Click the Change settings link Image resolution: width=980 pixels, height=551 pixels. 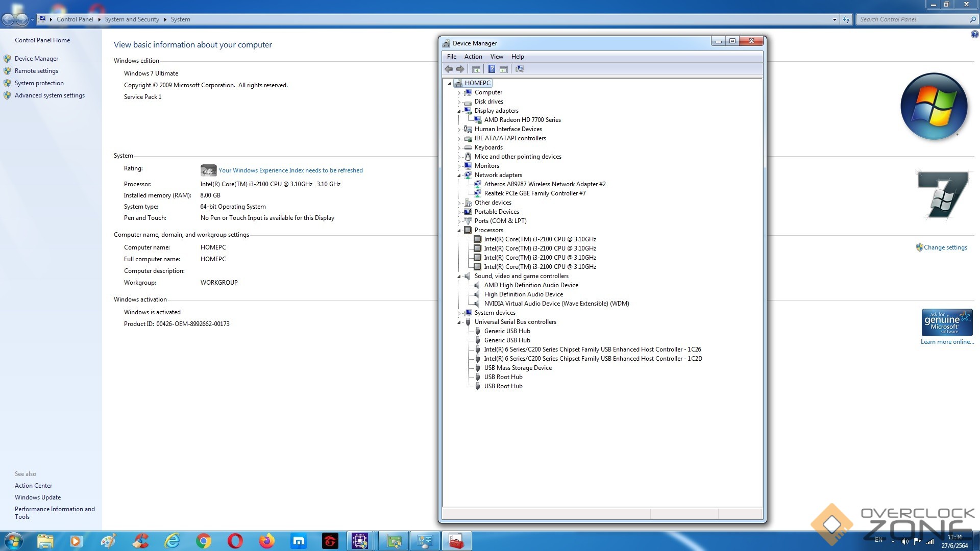tap(945, 247)
